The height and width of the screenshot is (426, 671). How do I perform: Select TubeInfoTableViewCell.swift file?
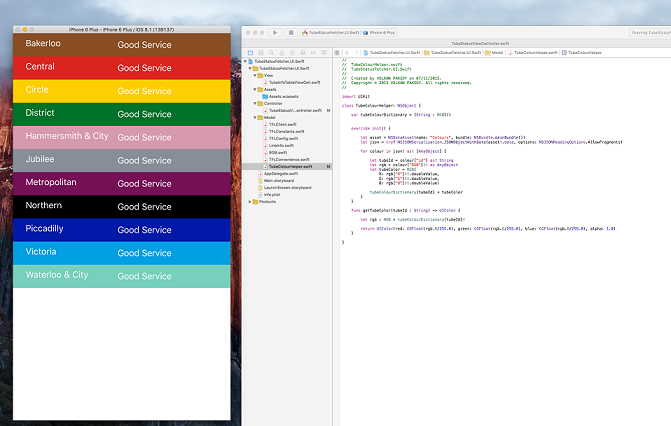click(x=295, y=82)
